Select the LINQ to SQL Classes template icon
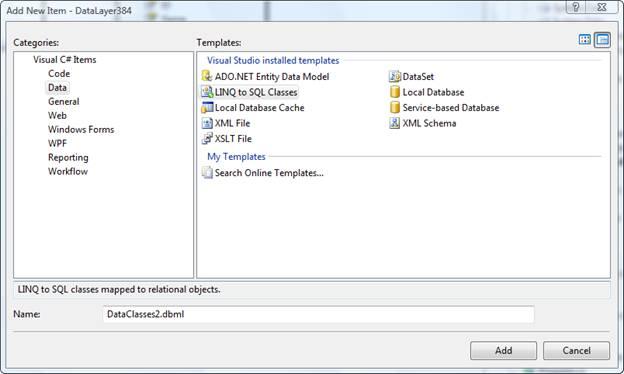 tap(207, 92)
